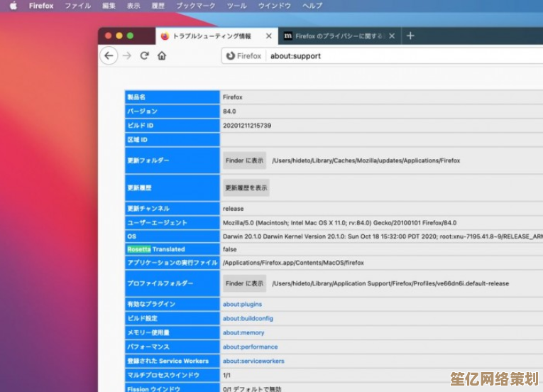
Task: Click the user agent string Mozilla/5.0
Action: 340,222
